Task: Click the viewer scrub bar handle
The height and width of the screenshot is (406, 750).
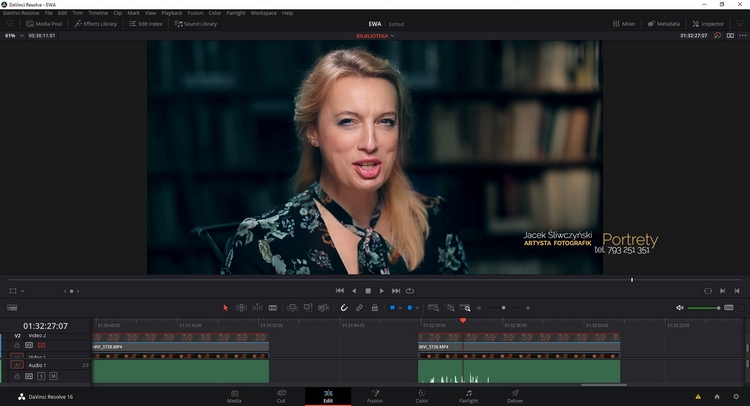Action: pos(632,280)
